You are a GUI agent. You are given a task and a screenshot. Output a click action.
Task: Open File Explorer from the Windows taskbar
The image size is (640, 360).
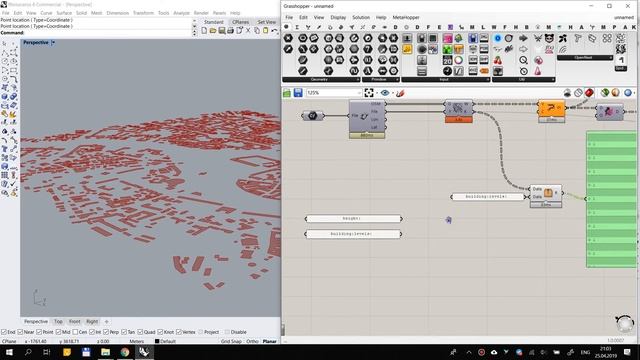105,352
